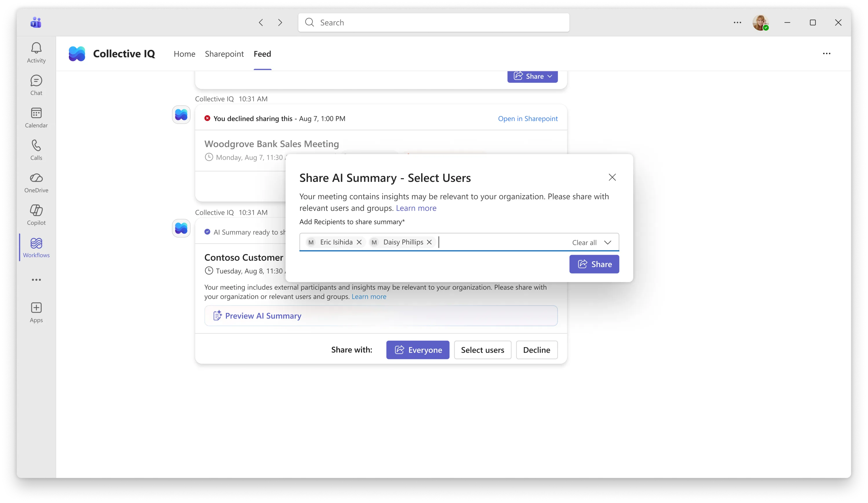
Task: Open Collective IQ more options ellipsis
Action: point(826,53)
